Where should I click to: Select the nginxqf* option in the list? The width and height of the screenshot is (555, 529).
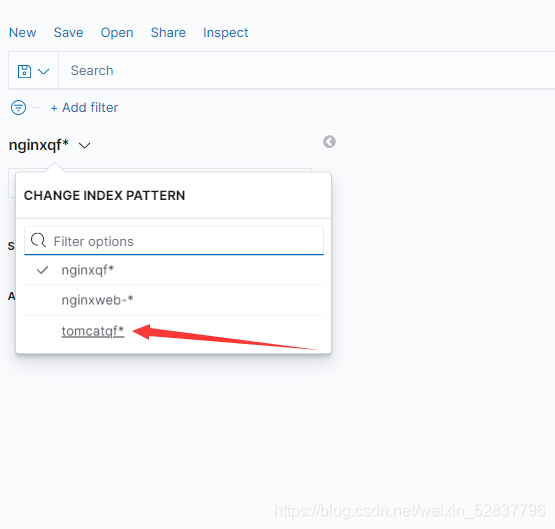tap(174, 270)
